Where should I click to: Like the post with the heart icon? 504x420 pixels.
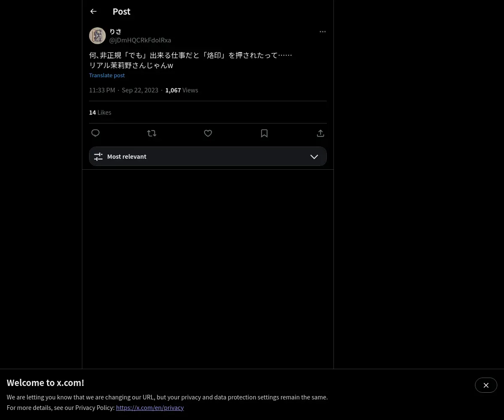(x=208, y=133)
